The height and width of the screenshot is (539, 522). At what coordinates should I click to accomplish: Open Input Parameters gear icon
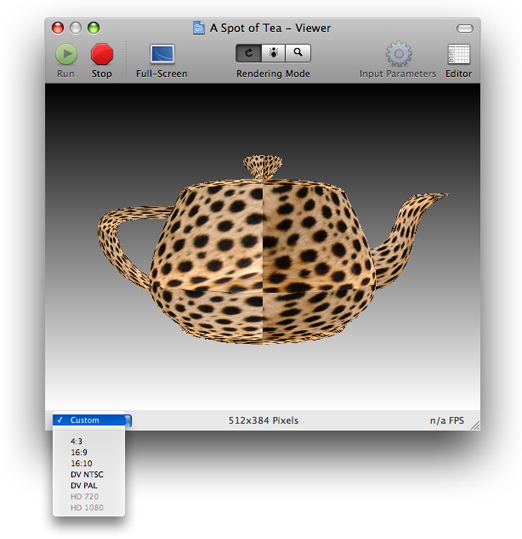click(399, 54)
